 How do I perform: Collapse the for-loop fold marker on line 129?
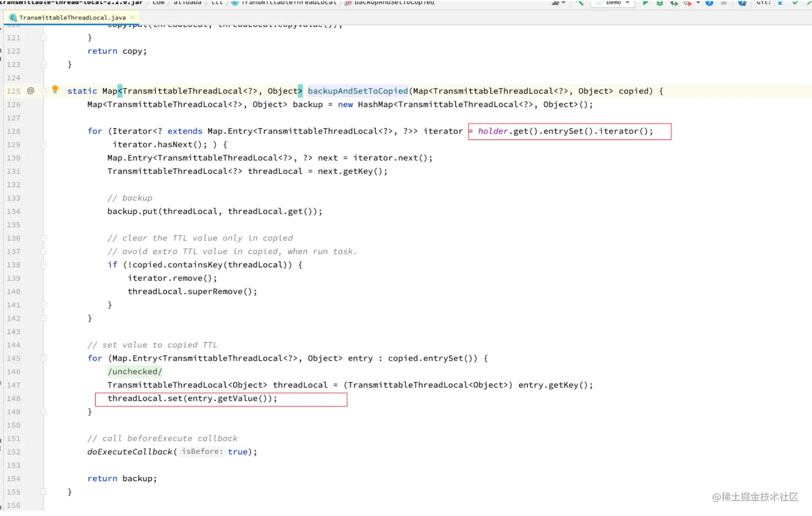click(x=44, y=145)
